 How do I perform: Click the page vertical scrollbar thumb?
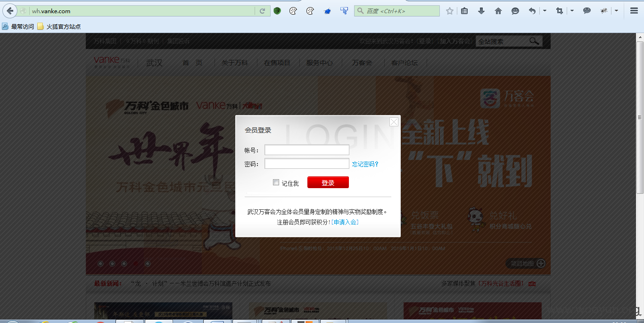(640, 117)
